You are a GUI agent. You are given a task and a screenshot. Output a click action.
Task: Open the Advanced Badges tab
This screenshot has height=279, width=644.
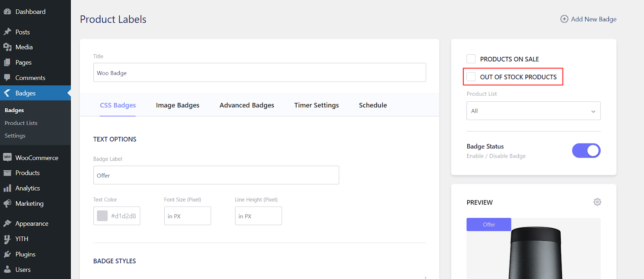(247, 105)
